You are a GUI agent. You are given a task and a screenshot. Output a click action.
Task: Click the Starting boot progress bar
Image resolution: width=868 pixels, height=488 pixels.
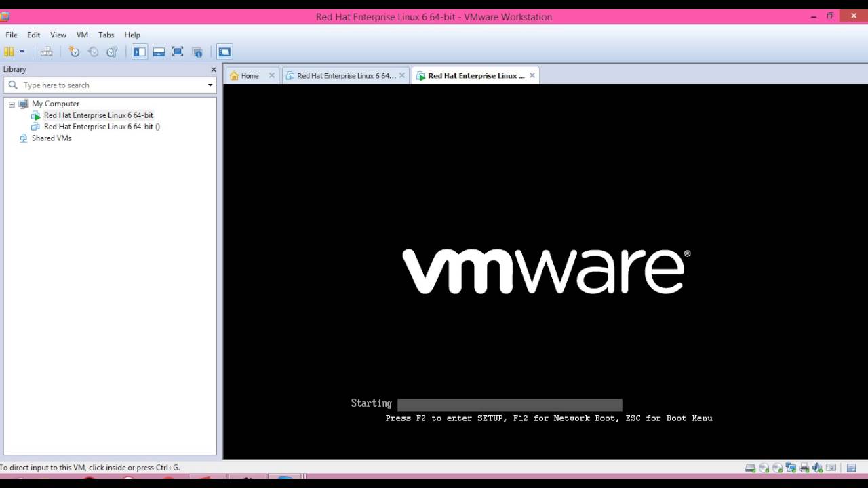[509, 405]
